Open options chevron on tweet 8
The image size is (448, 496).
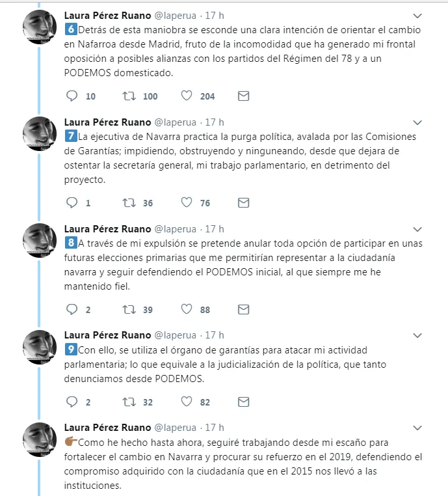[x=419, y=229]
